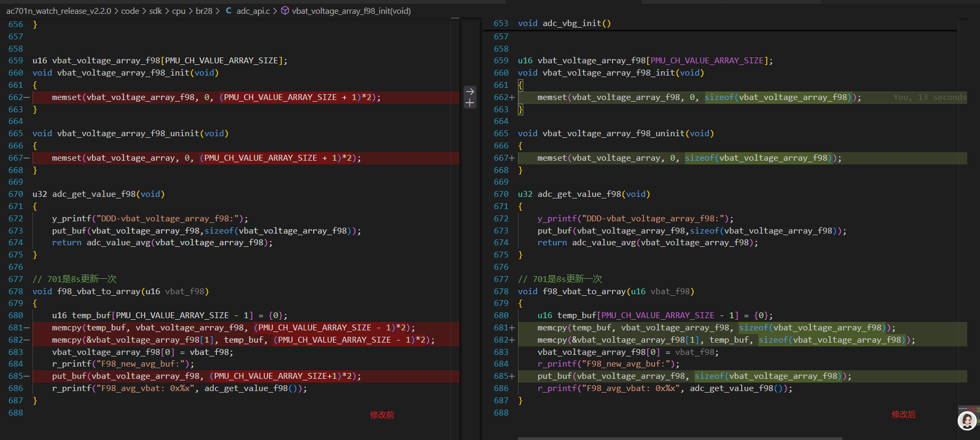
Task: Click 'void vbat_voltage_array_f98_uninit(void)' in the modified pane
Action: (x=616, y=134)
